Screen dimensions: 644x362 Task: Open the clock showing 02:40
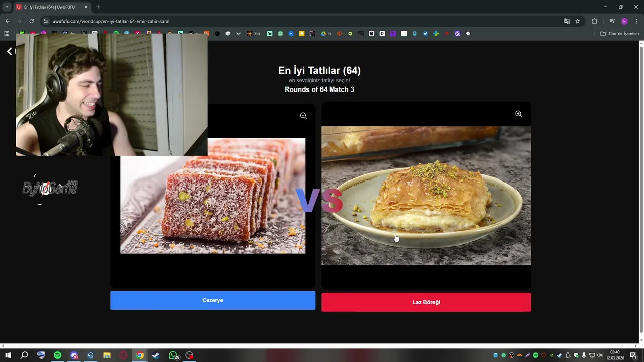point(615,355)
